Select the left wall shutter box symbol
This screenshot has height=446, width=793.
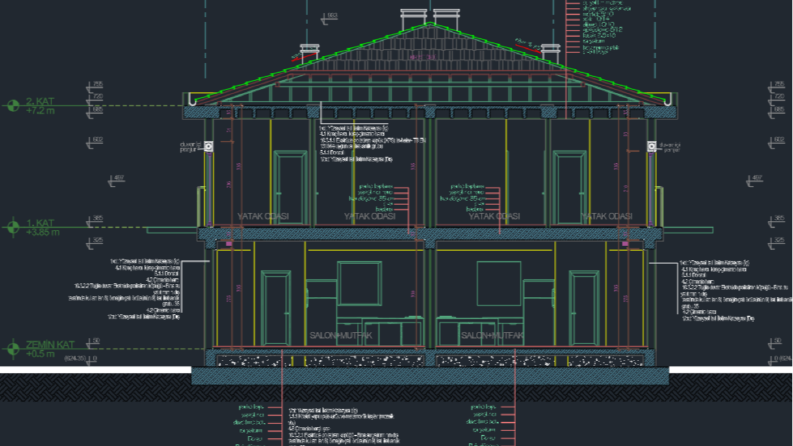coord(208,147)
